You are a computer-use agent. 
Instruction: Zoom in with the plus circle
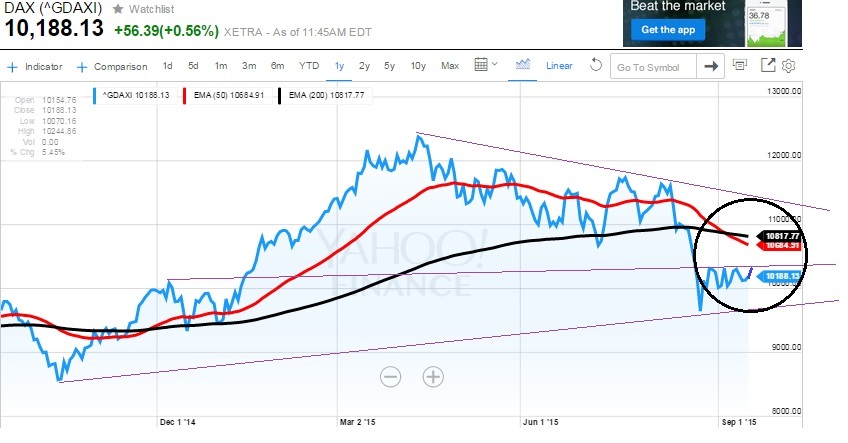(x=432, y=377)
